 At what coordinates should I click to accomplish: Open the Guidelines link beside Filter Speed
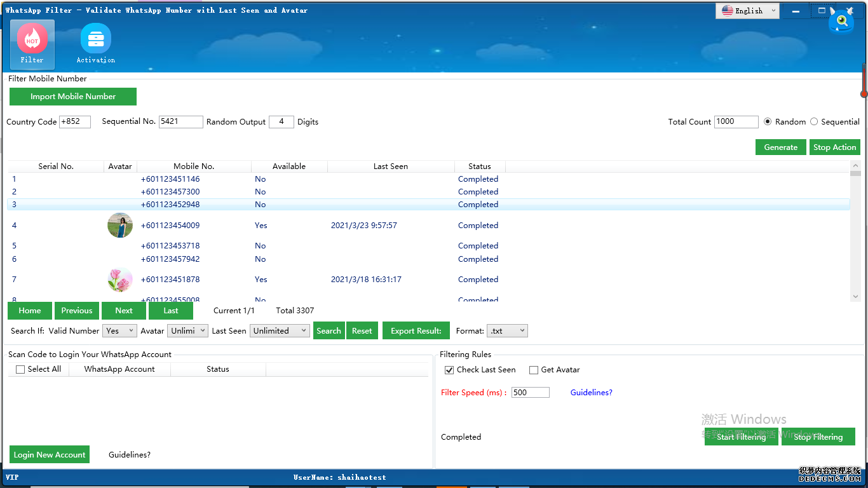pyautogui.click(x=591, y=393)
